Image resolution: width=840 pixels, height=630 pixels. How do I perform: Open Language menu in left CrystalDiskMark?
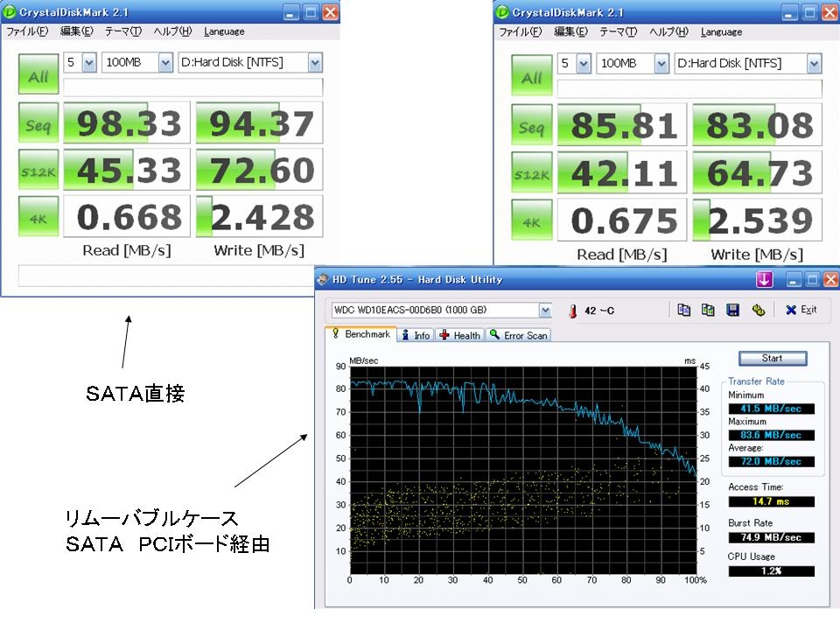click(224, 31)
